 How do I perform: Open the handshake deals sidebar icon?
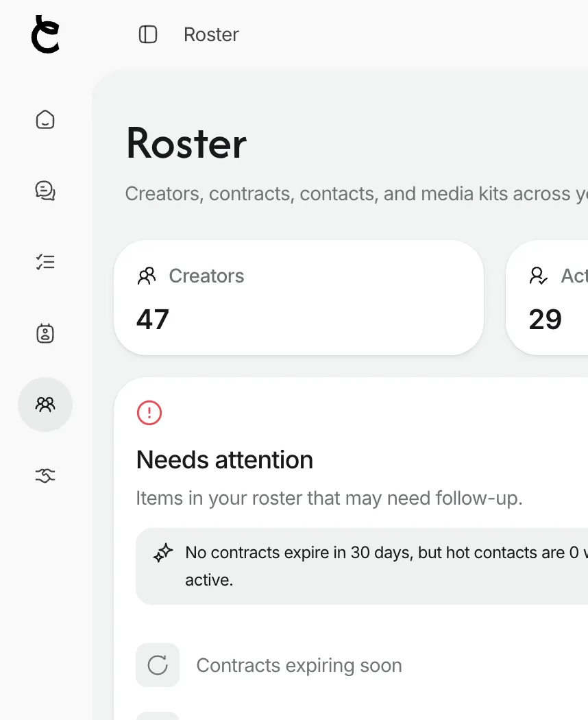point(45,476)
